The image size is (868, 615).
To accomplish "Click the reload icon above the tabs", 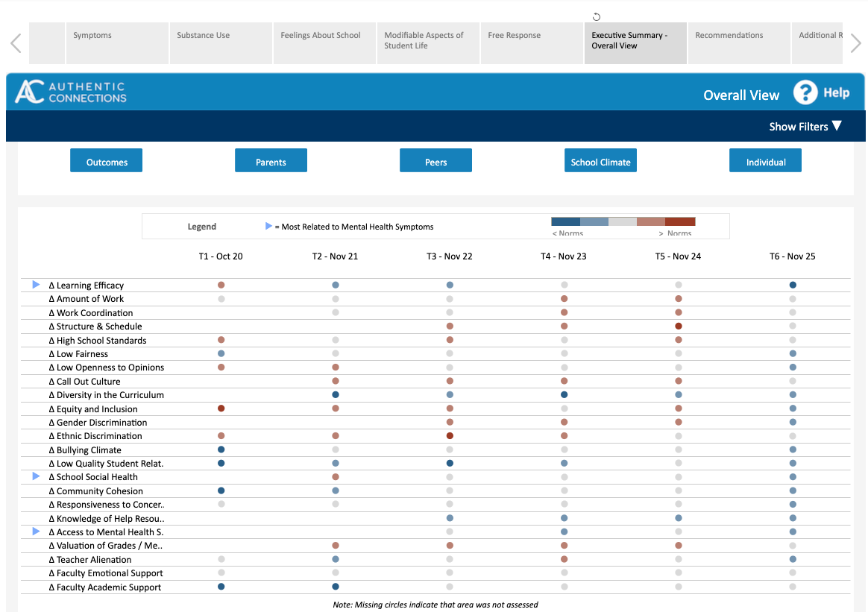I will (x=596, y=16).
